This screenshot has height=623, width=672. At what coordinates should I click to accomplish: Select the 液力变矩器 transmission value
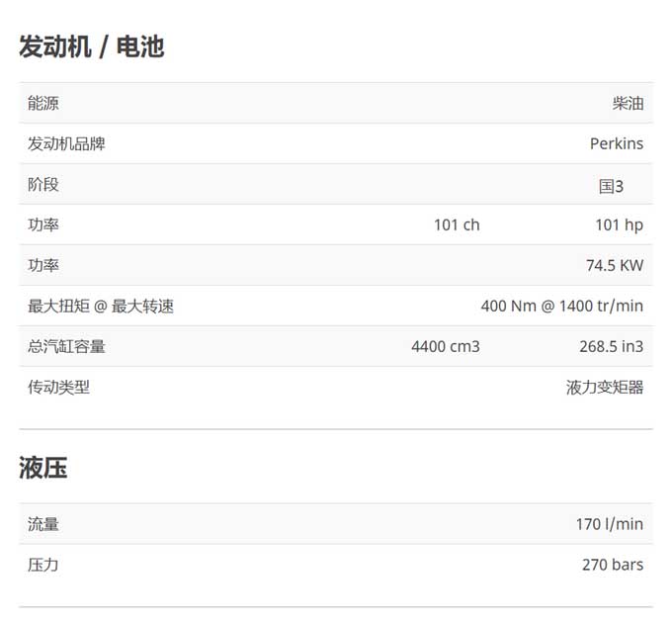click(604, 387)
